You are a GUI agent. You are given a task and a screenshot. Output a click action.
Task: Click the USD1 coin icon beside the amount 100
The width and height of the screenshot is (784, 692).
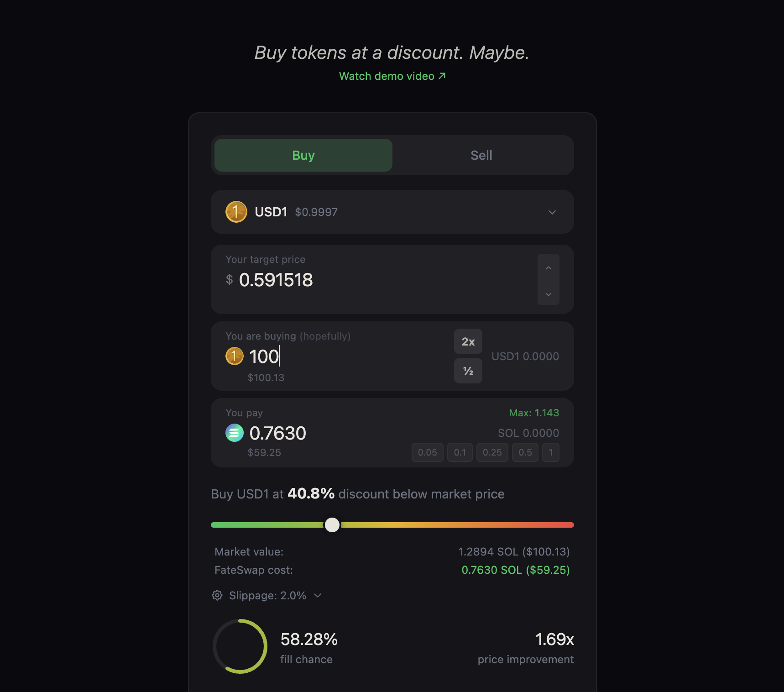coord(235,356)
